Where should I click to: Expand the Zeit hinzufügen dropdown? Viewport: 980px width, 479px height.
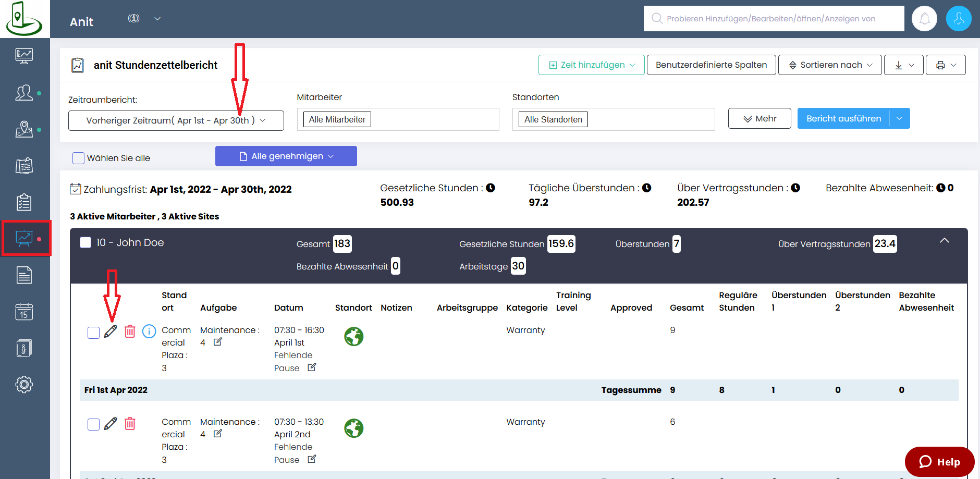(592, 65)
